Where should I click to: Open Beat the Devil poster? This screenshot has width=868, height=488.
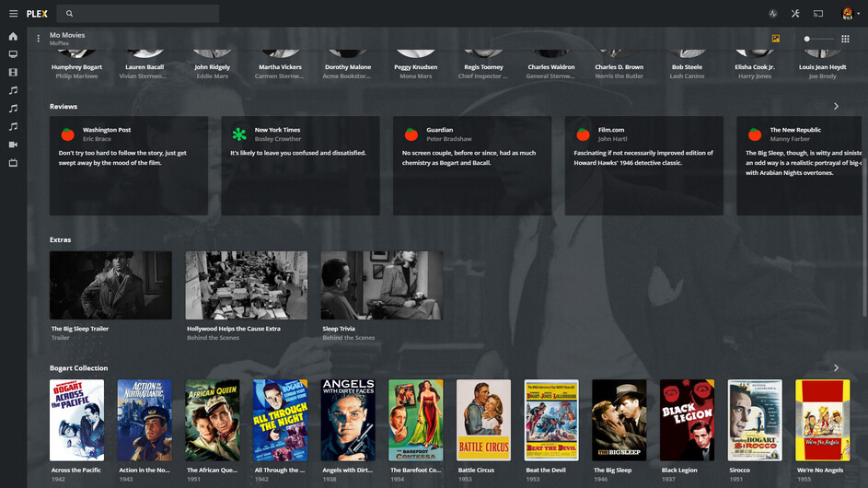tap(551, 420)
